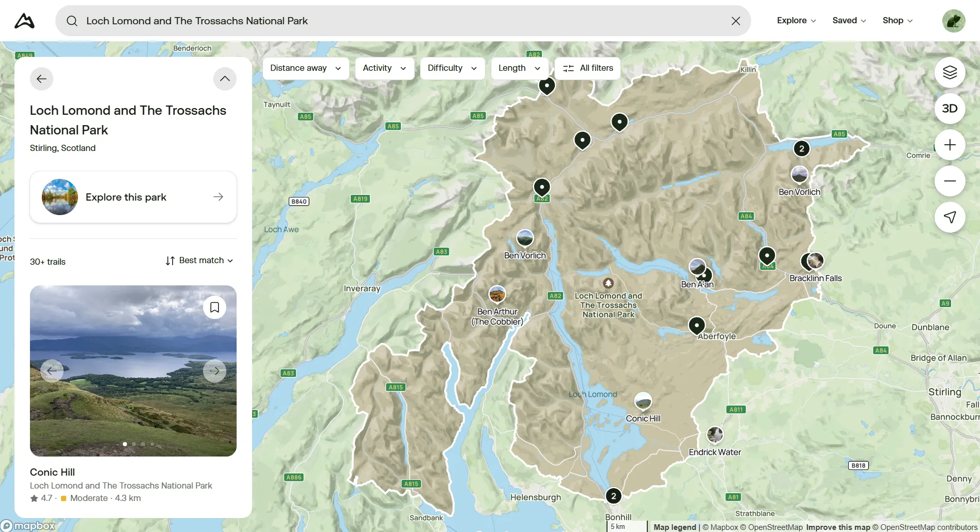
Task: Open the AllTrails home logo
Action: click(24, 20)
